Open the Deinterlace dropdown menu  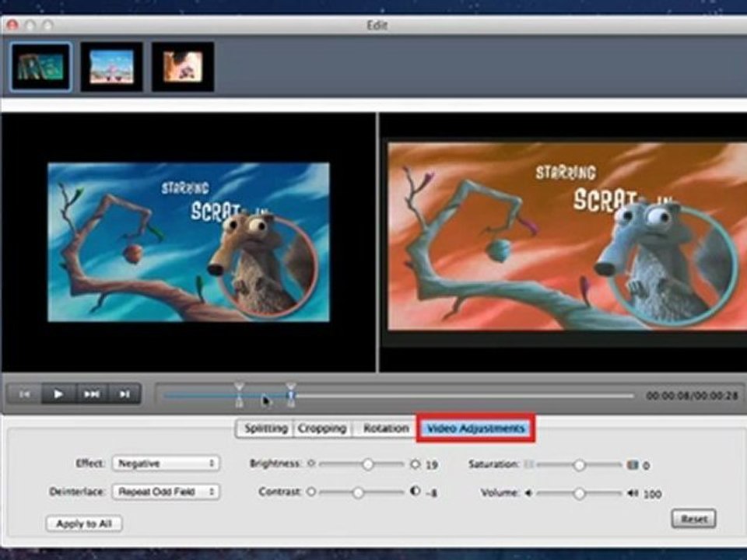click(166, 492)
